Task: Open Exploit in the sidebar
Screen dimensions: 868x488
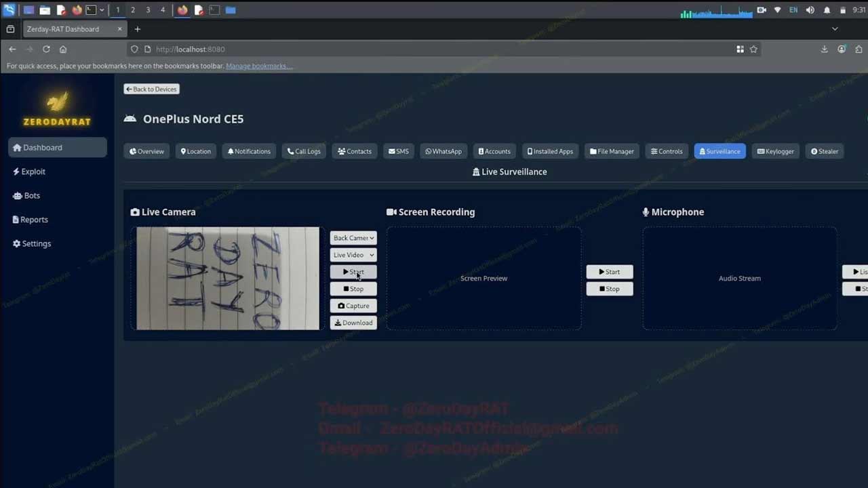Action: [x=58, y=171]
